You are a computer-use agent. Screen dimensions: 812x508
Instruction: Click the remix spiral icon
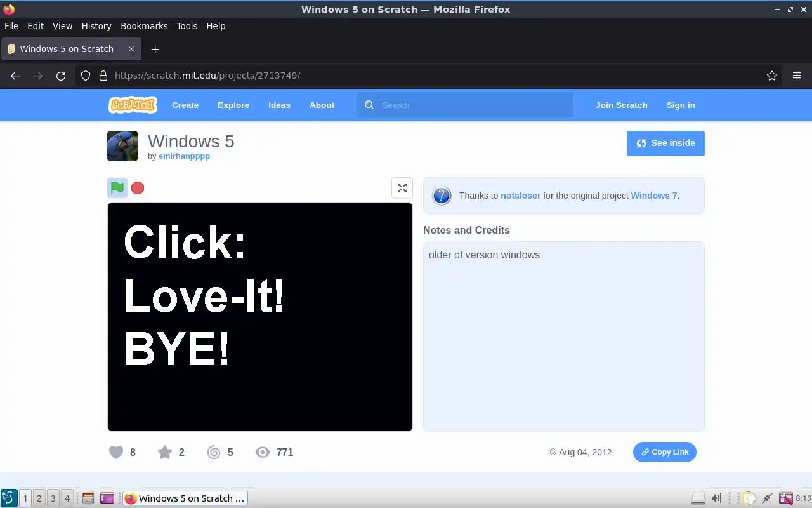tap(214, 452)
